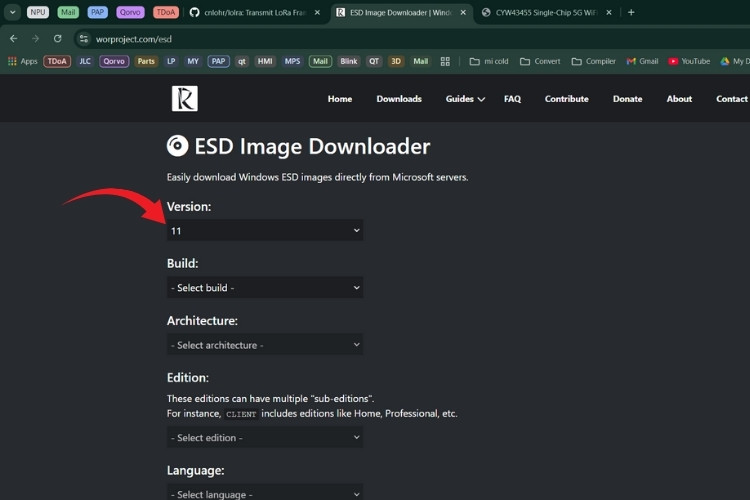Open the NPU tab group
This screenshot has height=500, width=750.
[38, 12]
